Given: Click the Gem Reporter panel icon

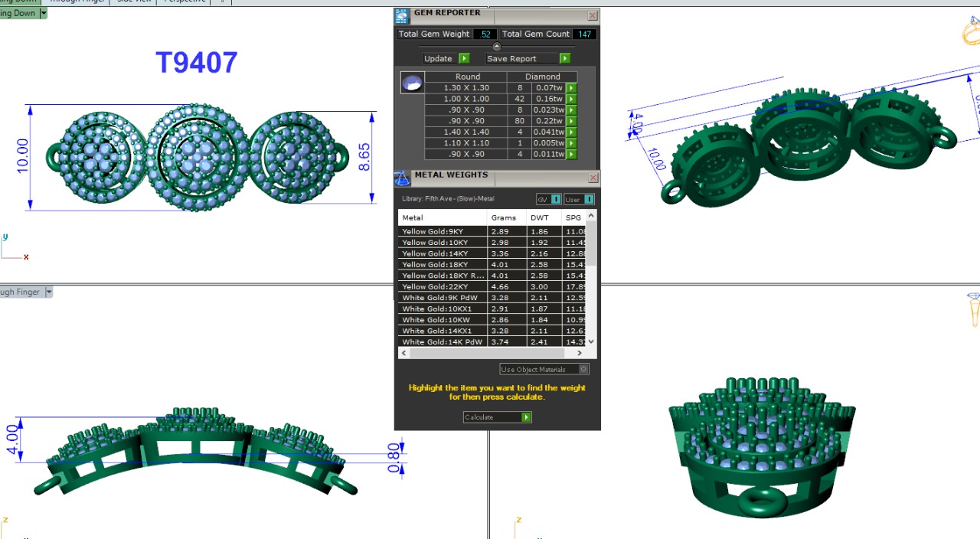Looking at the screenshot, I should (x=402, y=16).
